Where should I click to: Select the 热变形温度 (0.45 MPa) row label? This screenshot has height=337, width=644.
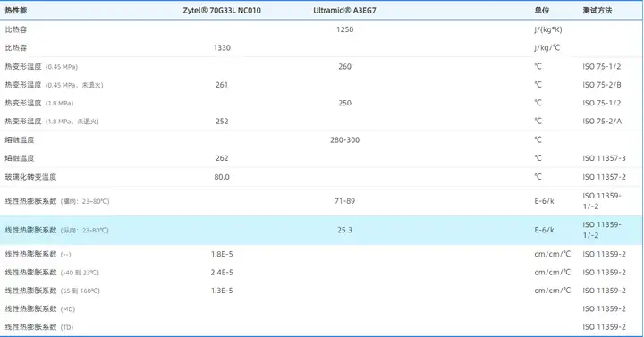41,66
